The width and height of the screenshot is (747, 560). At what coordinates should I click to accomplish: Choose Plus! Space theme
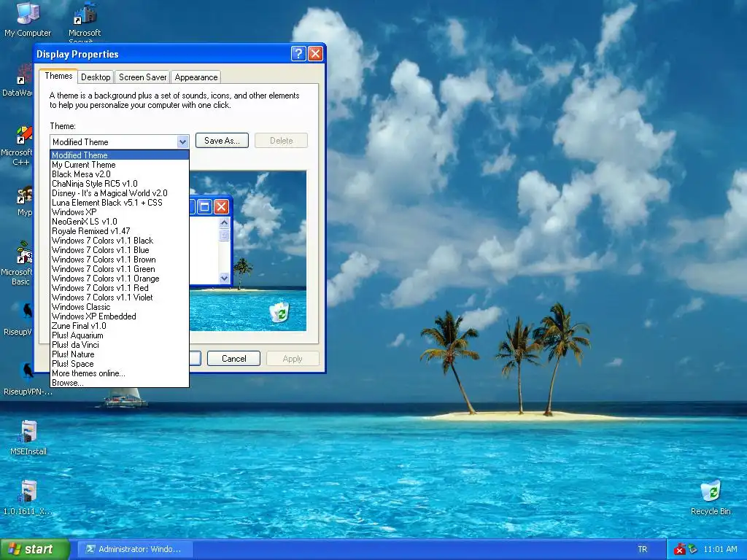pos(120,364)
